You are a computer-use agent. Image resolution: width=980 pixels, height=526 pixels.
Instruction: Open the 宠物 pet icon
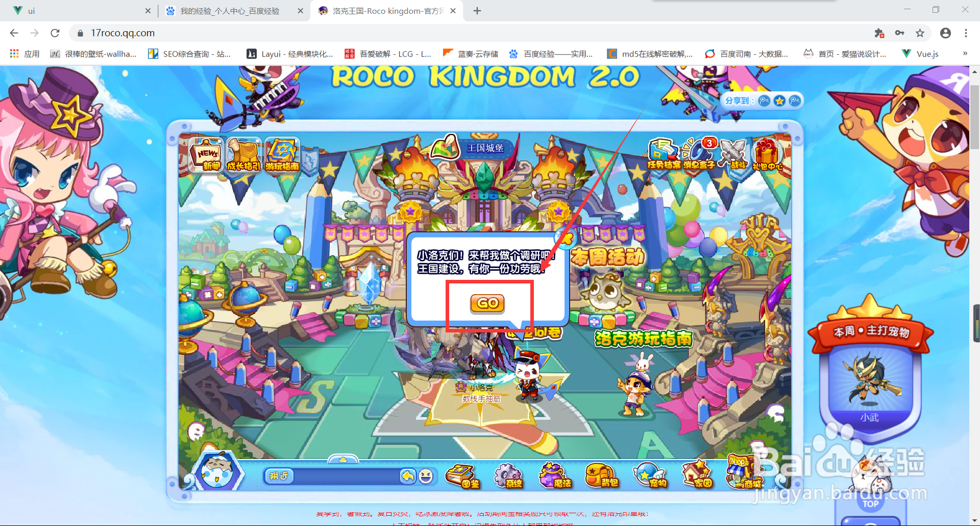[x=650, y=476]
